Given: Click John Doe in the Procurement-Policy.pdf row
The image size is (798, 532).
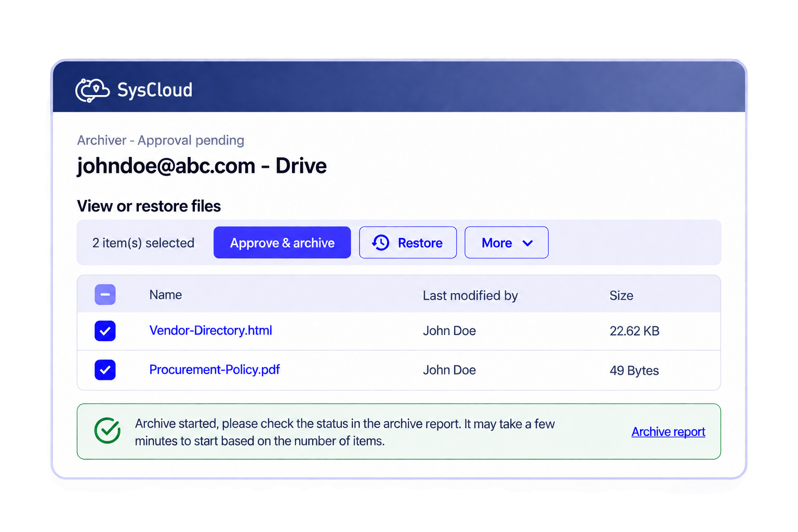Looking at the screenshot, I should click(449, 370).
